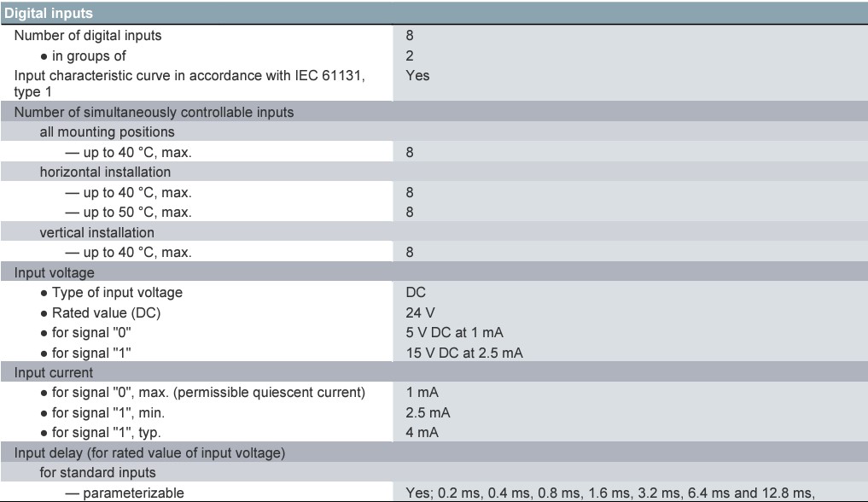Click the "15 V DC at 2.5 mA" value

coord(464,353)
